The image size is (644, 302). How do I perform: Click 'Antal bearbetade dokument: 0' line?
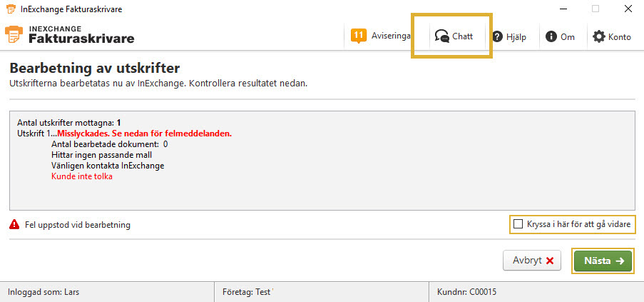(x=110, y=144)
